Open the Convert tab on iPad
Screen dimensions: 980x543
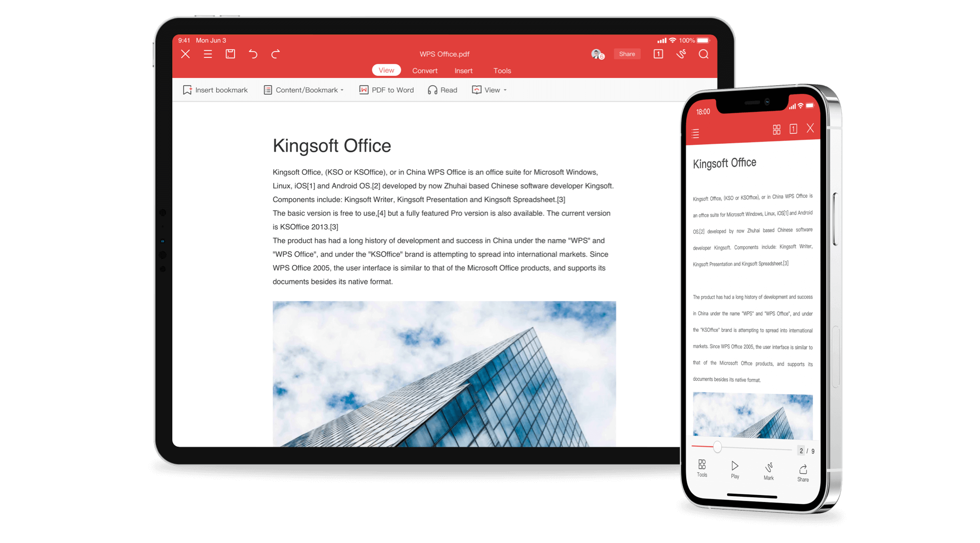click(x=425, y=70)
